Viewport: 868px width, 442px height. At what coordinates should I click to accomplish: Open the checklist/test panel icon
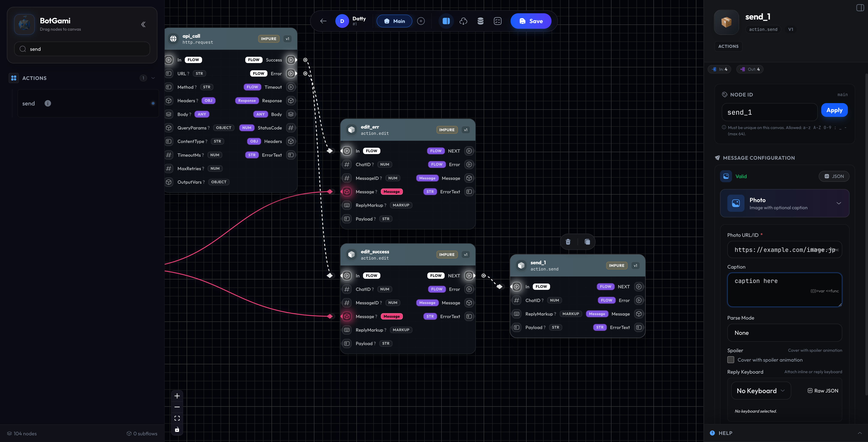tap(497, 21)
